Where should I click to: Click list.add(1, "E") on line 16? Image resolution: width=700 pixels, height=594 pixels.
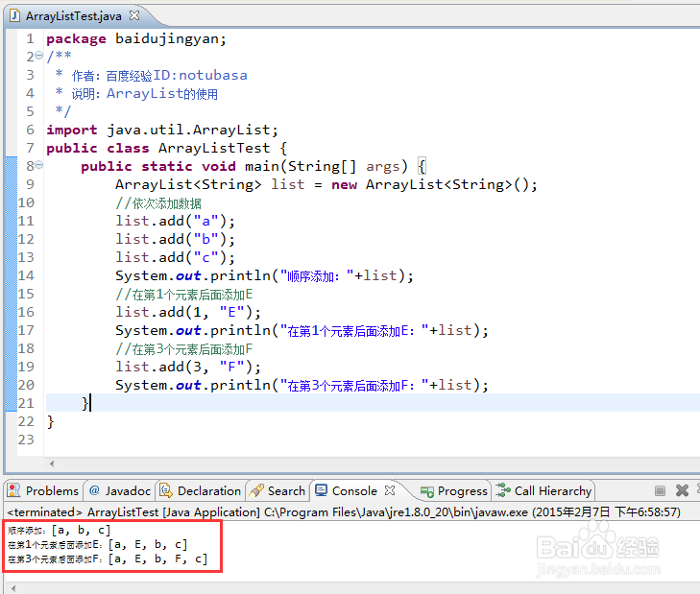pyautogui.click(x=187, y=312)
